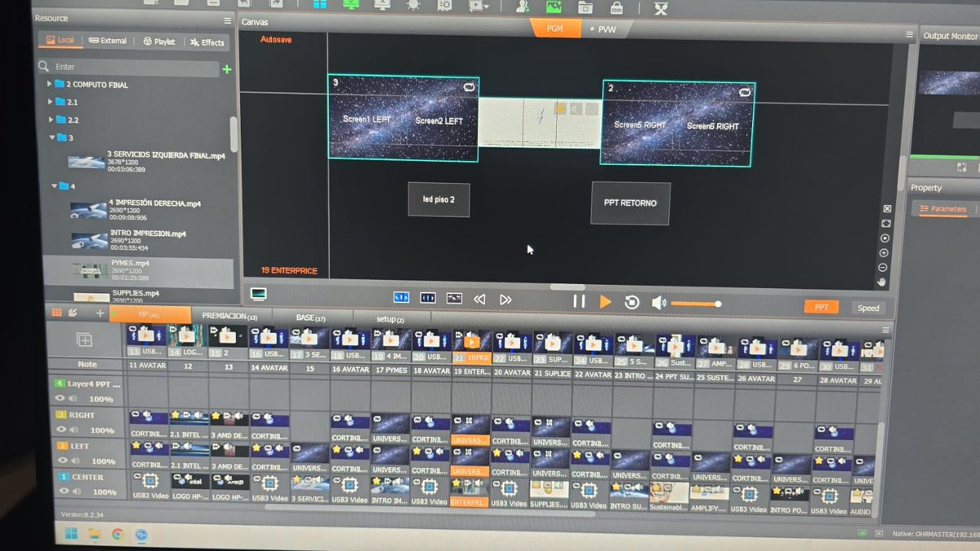Viewport: 980px width, 551px height.
Task: Add a new program tab with plus icon
Action: [x=100, y=313]
